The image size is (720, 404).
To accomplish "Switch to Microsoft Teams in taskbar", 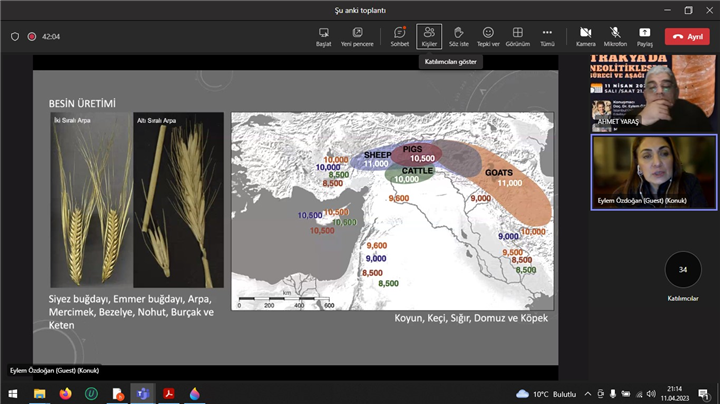I will pos(143,393).
